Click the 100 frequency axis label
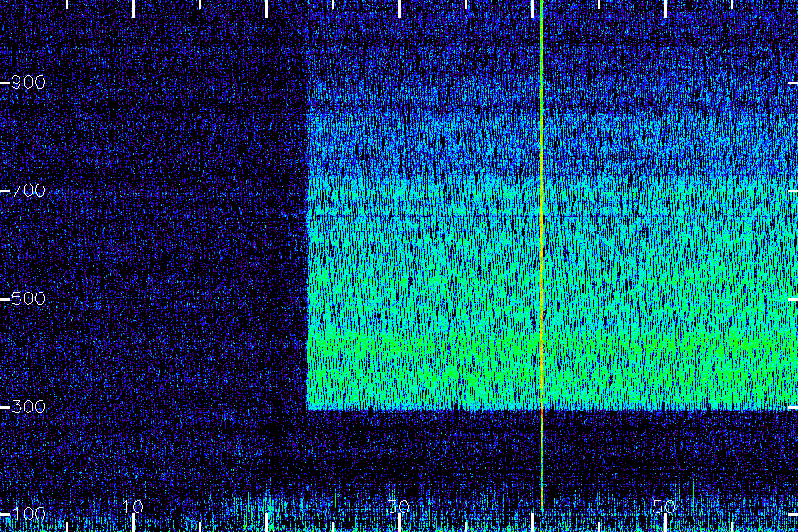The height and width of the screenshot is (532, 798). coord(28,513)
